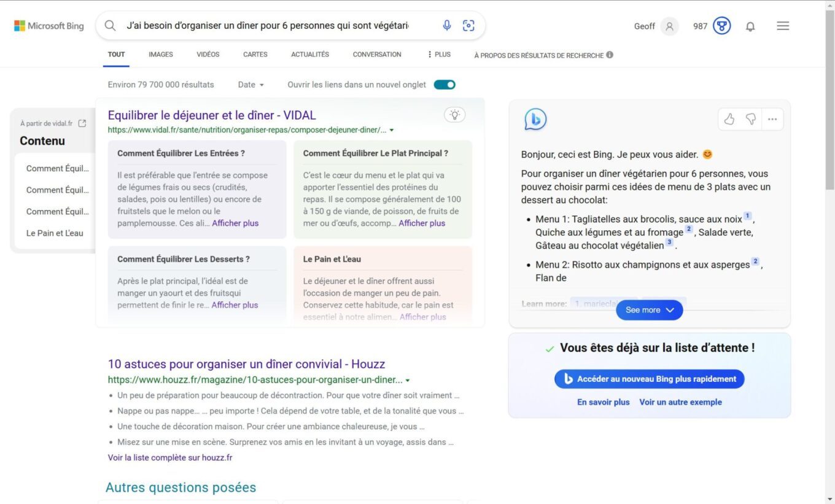Screen dimensions: 835x504
Task: Click the lightbulb icon on VIDAL result
Action: click(454, 114)
